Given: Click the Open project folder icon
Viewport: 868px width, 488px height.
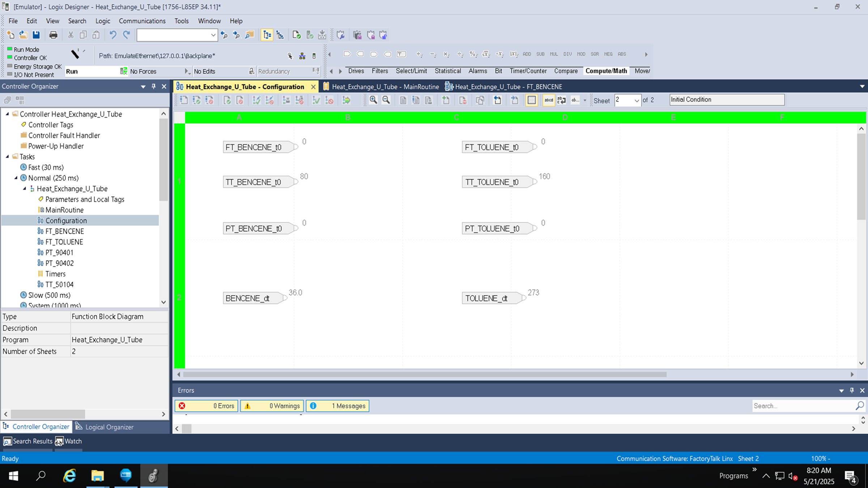Looking at the screenshot, I should 23,35.
